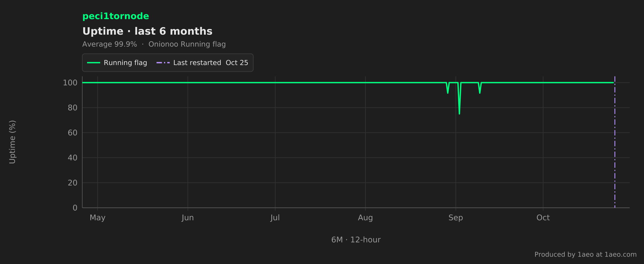Viewport: 644px width, 264px height.
Task: Click the 'Jun' x-axis label
Action: (x=188, y=218)
